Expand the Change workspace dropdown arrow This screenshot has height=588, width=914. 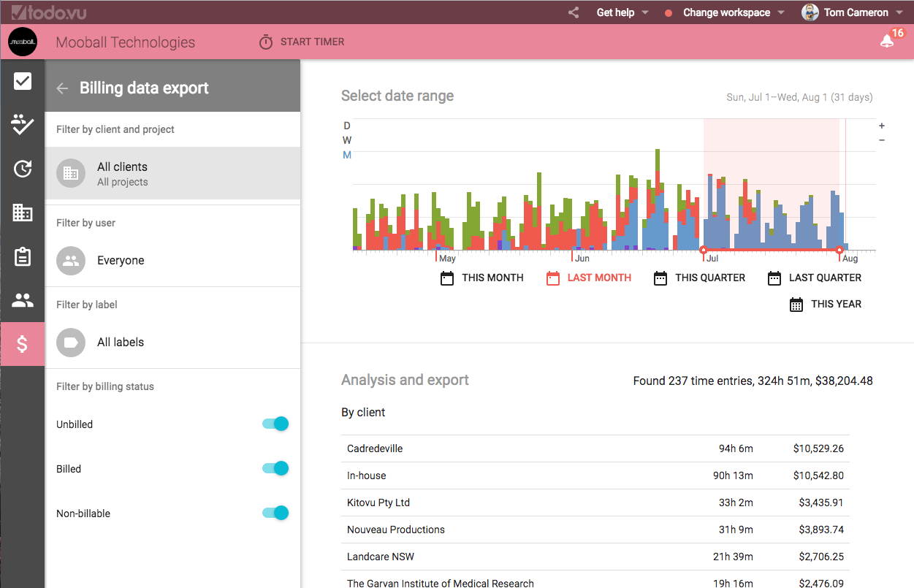(x=781, y=13)
